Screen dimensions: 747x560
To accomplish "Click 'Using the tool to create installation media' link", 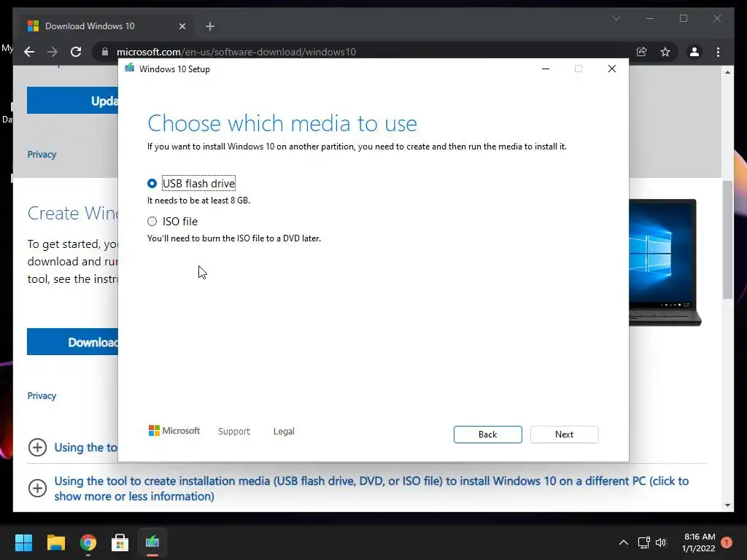I will tap(371, 489).
